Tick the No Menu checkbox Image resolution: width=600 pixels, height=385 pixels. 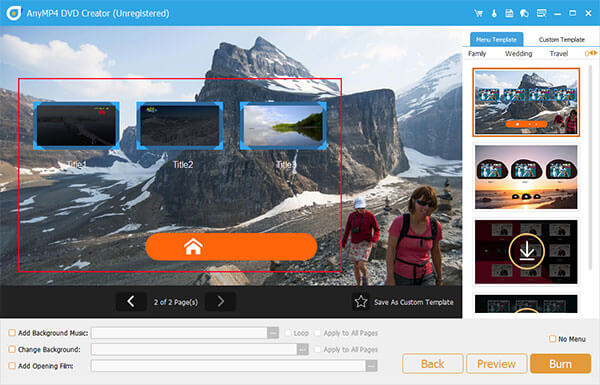click(x=553, y=339)
